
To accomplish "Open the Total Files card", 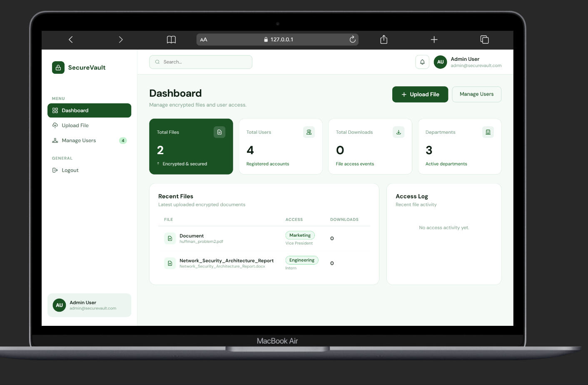I will [191, 146].
